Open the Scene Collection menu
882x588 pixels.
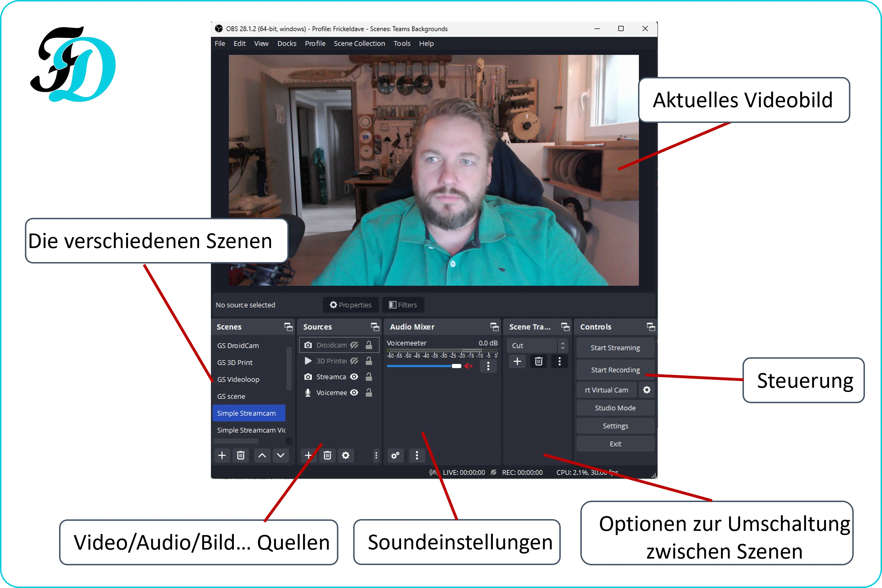click(x=359, y=43)
